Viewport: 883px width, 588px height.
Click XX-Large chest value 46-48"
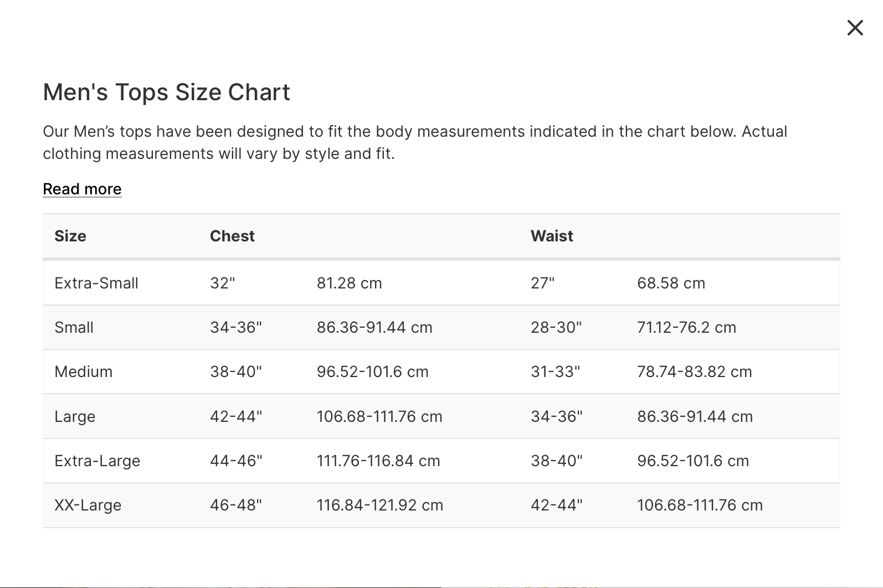coord(235,505)
